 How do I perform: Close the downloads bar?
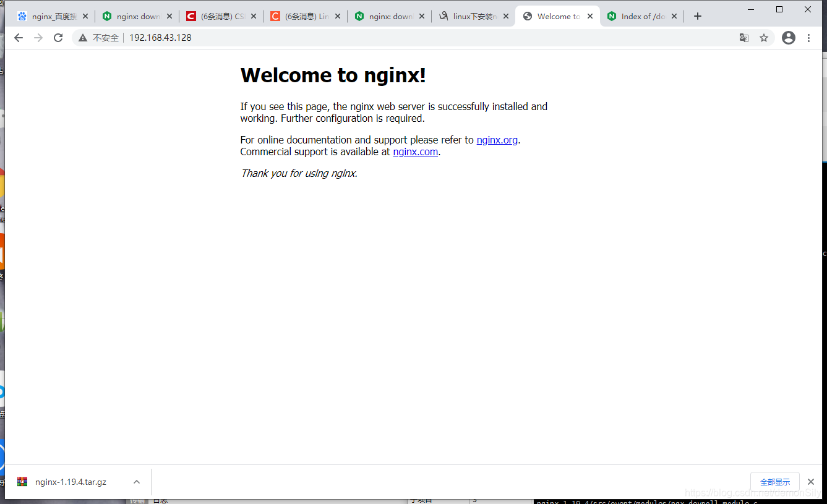point(811,482)
